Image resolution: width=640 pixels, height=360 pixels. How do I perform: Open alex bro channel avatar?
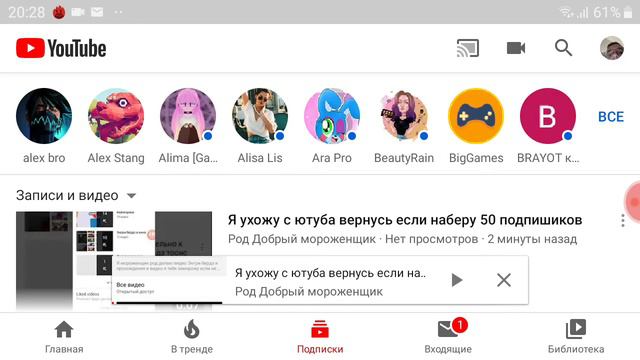pos(44,116)
